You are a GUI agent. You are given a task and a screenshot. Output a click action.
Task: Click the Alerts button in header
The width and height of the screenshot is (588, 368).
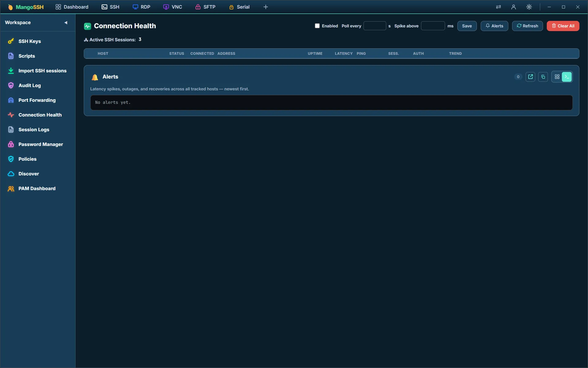[x=494, y=26]
